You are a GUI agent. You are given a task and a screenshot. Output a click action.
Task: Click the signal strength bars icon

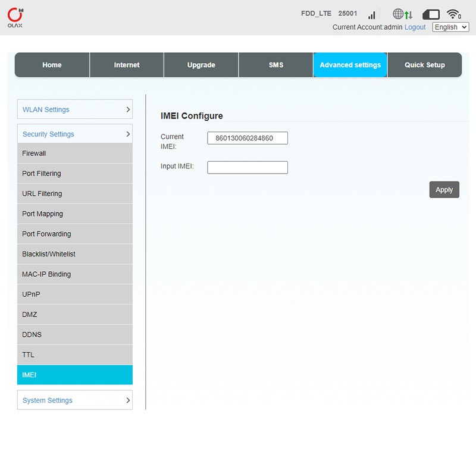pos(372,14)
